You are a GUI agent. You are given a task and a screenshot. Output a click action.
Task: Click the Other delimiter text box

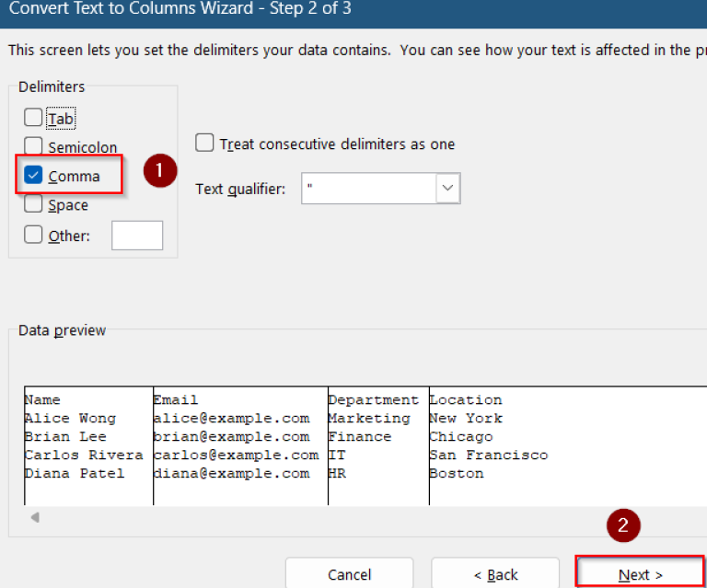coord(137,236)
